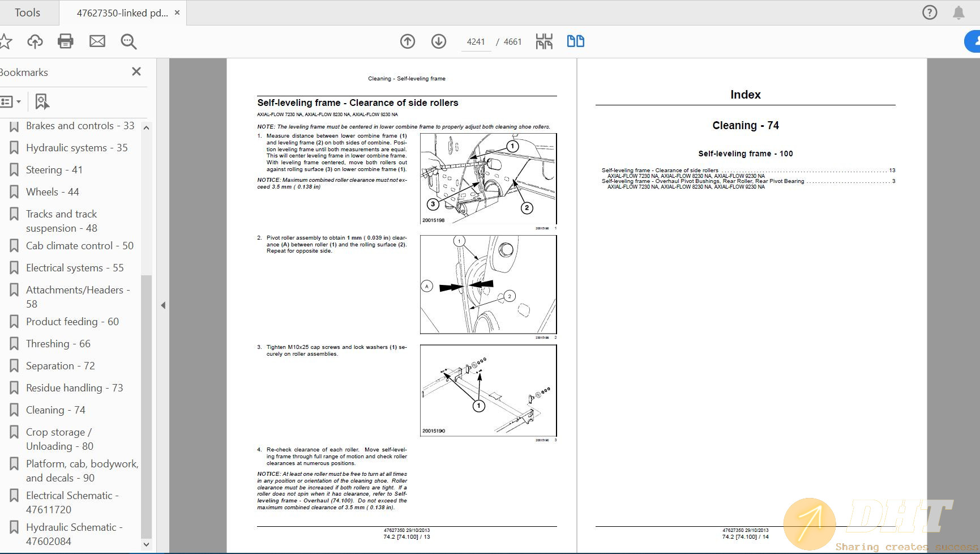Open bookmark Hydraulic systems - 35
980x554 pixels.
(76, 148)
